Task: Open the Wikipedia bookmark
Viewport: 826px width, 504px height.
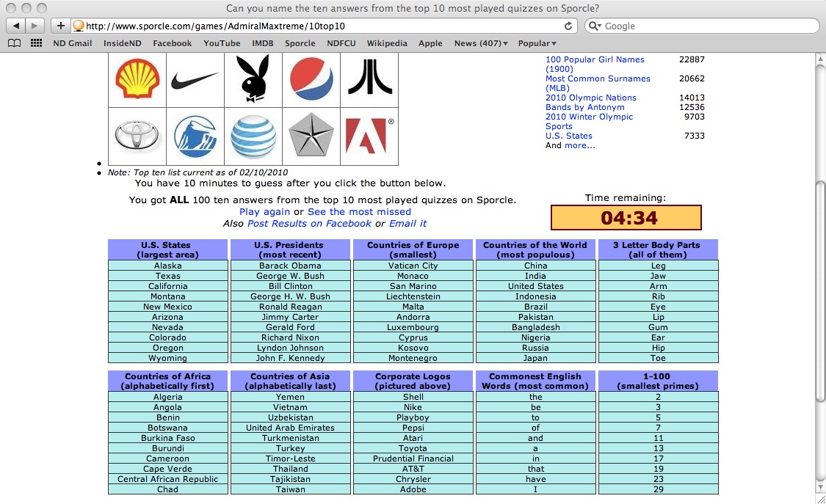Action: coord(387,43)
